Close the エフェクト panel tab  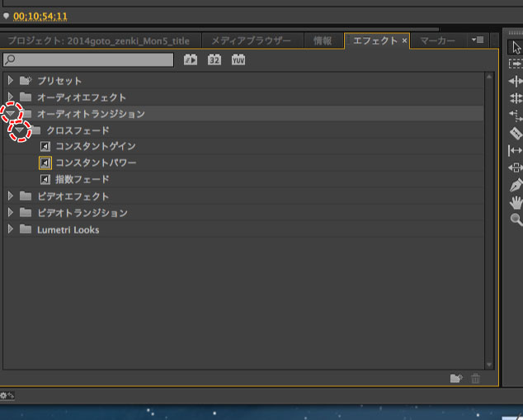coord(404,40)
